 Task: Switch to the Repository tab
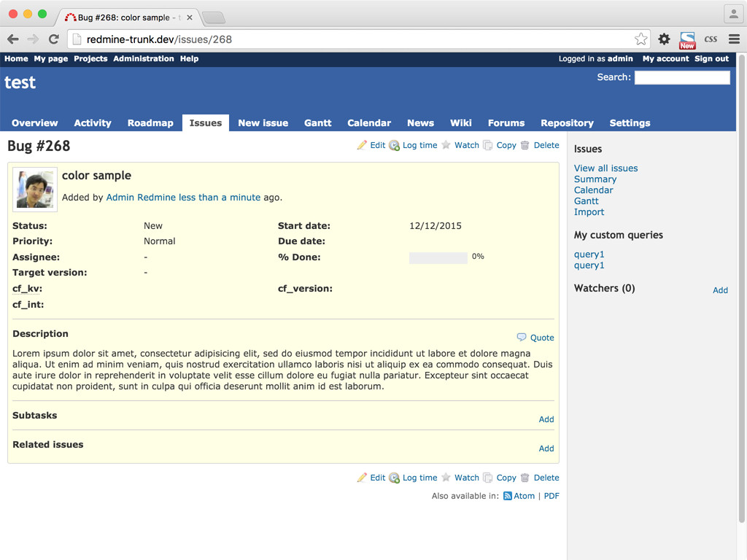click(567, 123)
